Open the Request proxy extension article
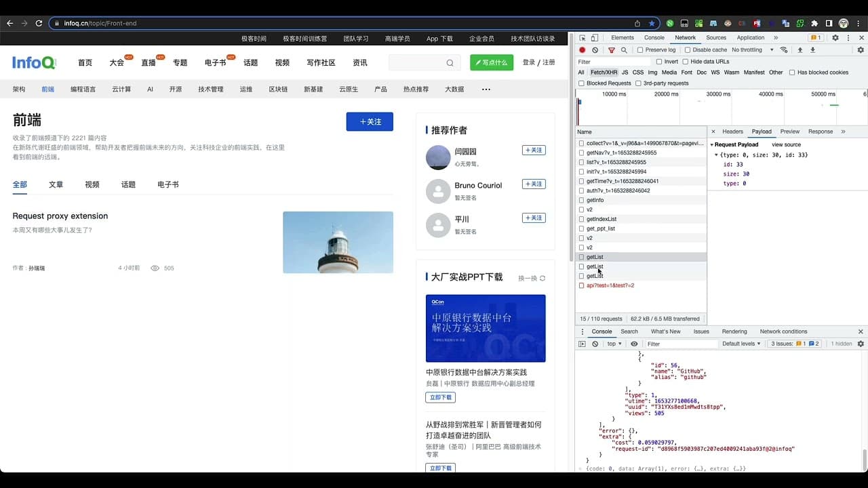The width and height of the screenshot is (868, 488). (60, 216)
